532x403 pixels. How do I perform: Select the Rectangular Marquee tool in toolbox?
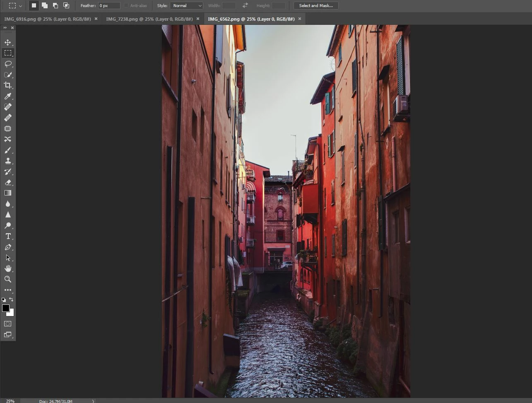point(8,53)
